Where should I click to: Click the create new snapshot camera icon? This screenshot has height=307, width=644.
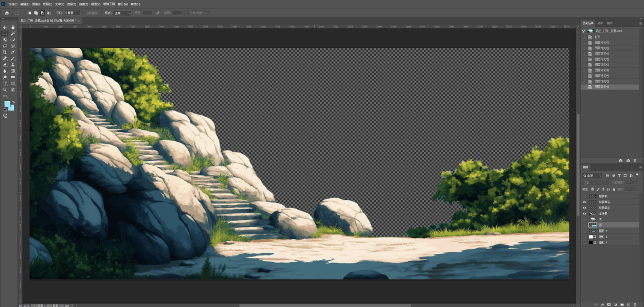coord(628,160)
